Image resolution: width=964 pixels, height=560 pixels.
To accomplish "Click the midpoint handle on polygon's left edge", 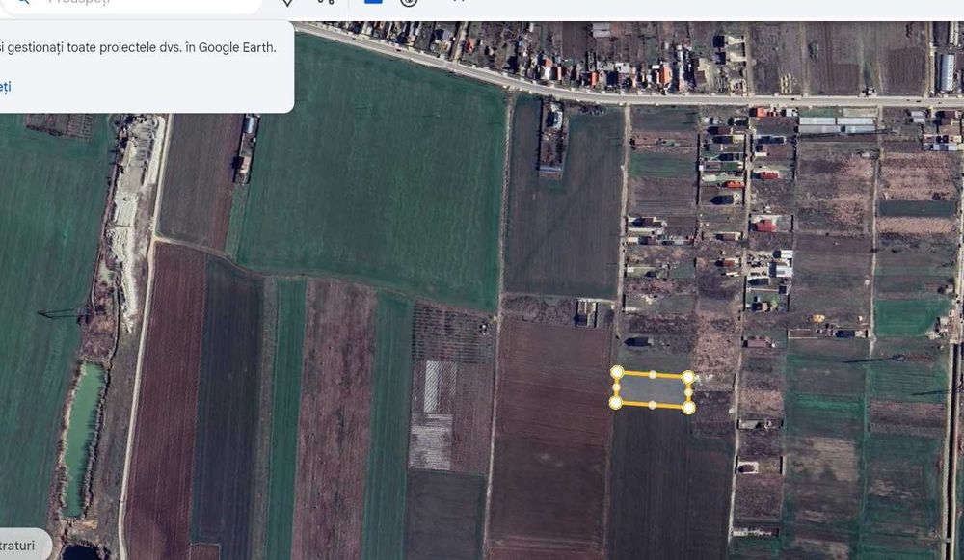I will (616, 387).
